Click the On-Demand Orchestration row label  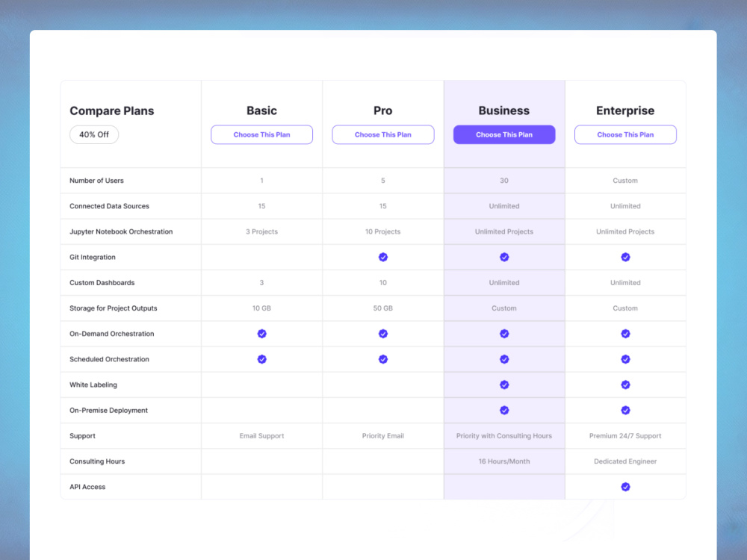click(112, 334)
